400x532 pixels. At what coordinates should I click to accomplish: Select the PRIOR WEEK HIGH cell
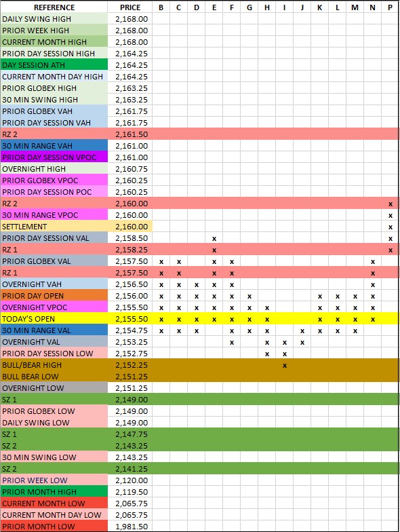click(x=54, y=31)
